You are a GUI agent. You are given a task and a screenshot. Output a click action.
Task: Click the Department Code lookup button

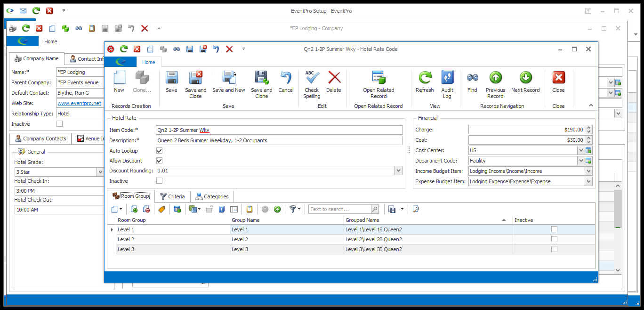[588, 161]
